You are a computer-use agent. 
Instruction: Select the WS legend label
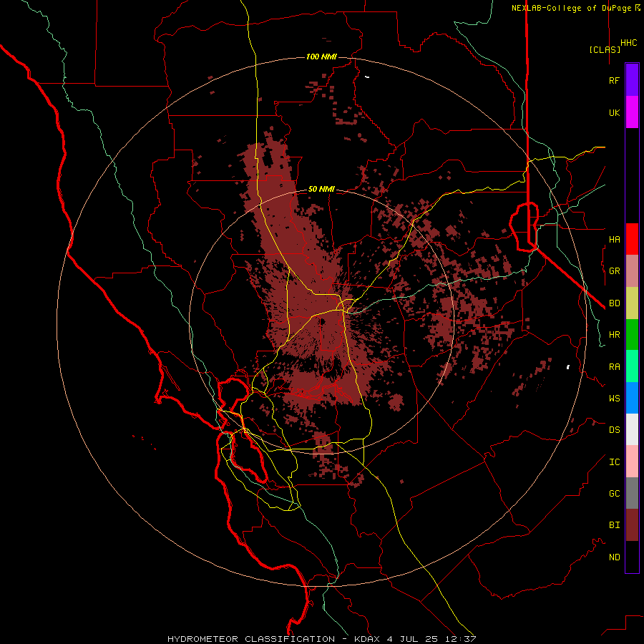(614, 398)
